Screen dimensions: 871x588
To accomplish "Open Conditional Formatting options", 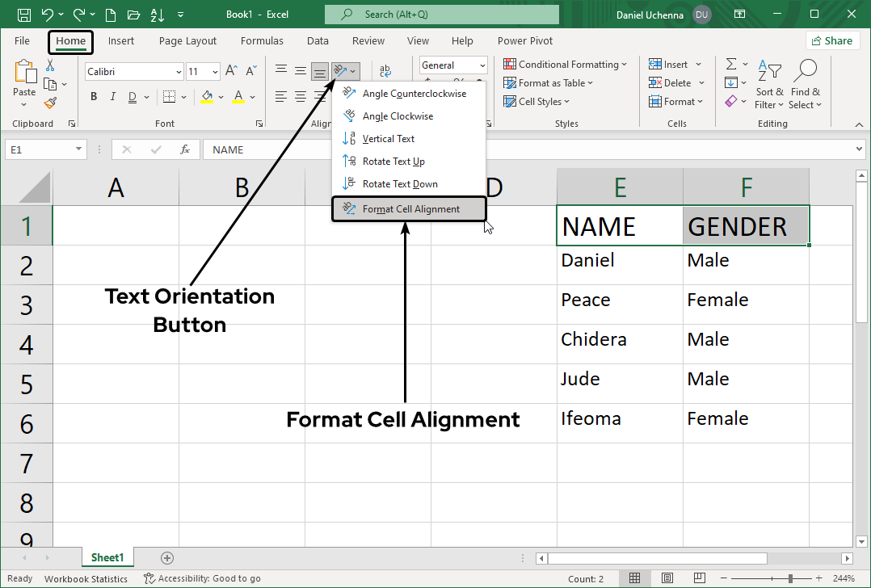I will tap(566, 64).
